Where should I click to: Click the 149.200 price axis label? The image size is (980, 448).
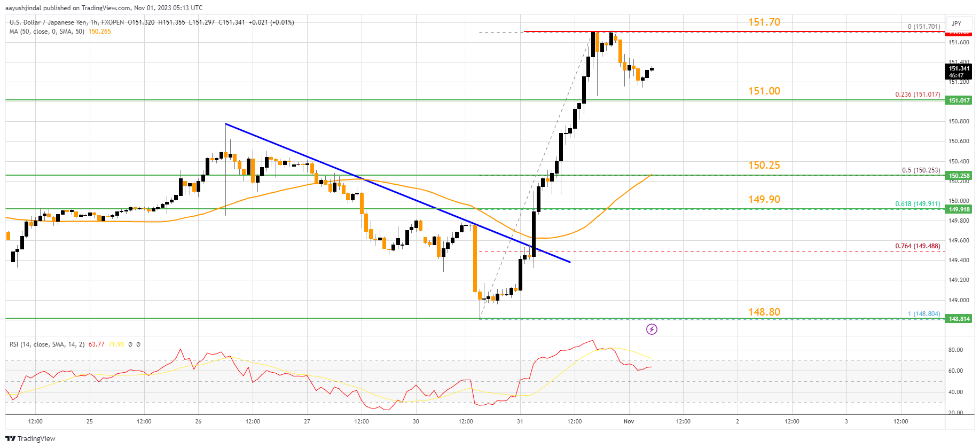[x=959, y=280]
